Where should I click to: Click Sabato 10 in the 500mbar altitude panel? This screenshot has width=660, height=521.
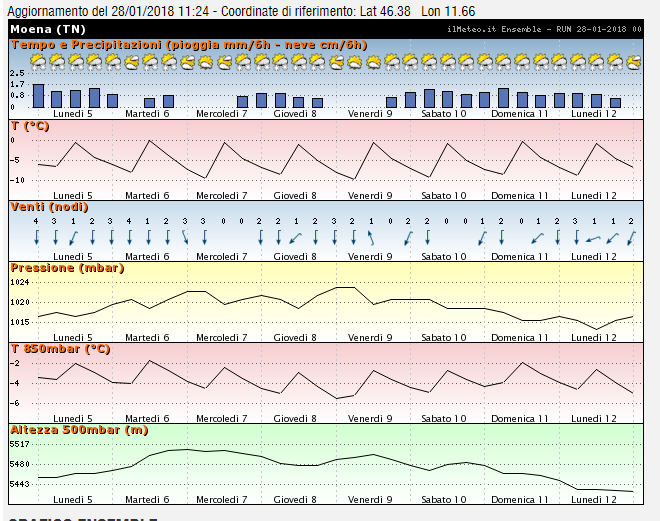tap(444, 500)
